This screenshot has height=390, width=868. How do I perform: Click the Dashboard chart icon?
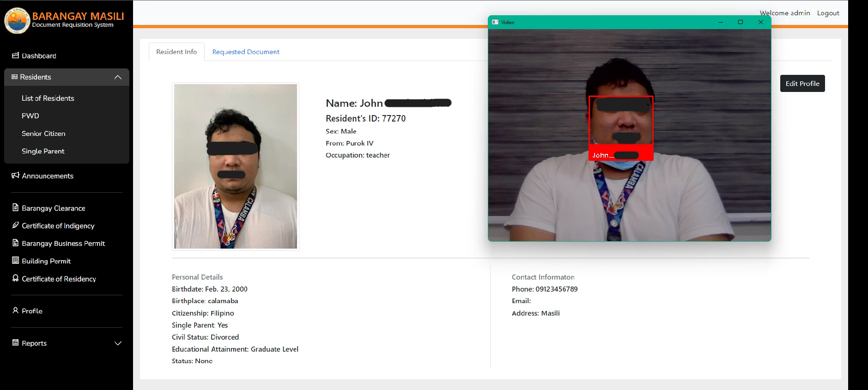(x=15, y=55)
